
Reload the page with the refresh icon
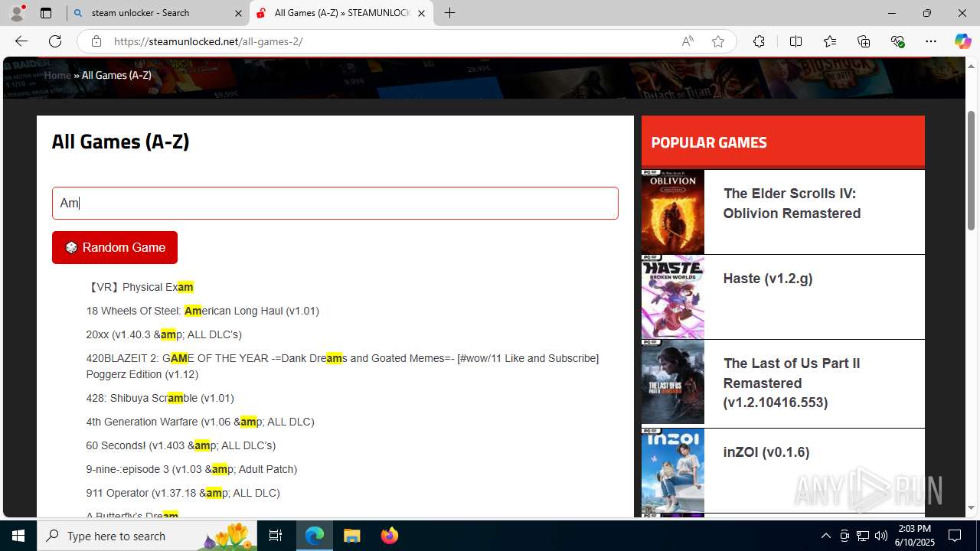[55, 41]
